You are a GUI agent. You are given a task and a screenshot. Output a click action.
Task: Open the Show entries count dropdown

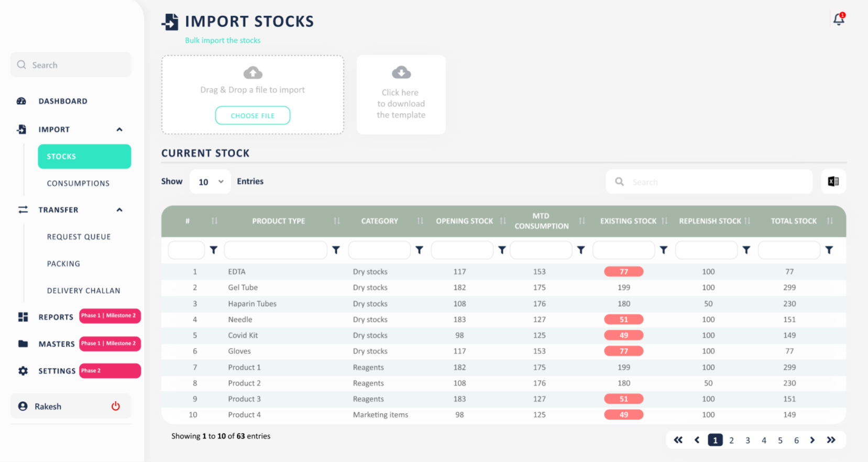click(x=210, y=182)
